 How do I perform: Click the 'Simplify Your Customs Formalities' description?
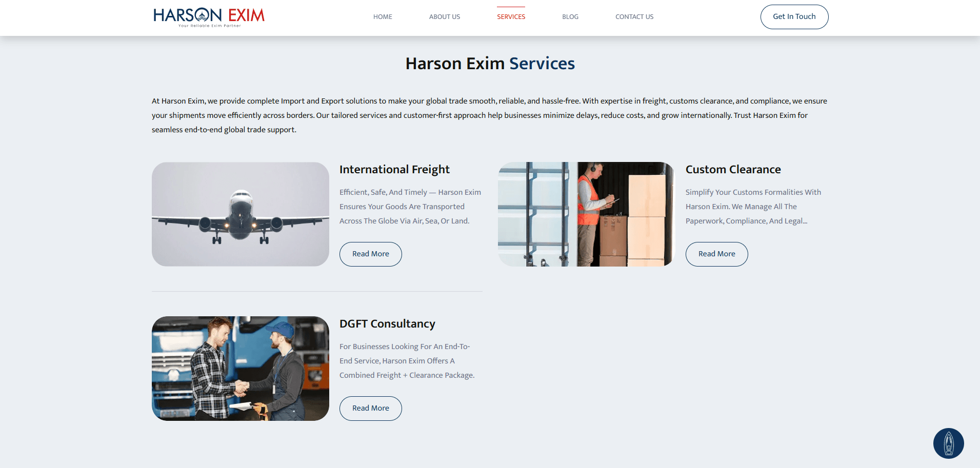753,207
